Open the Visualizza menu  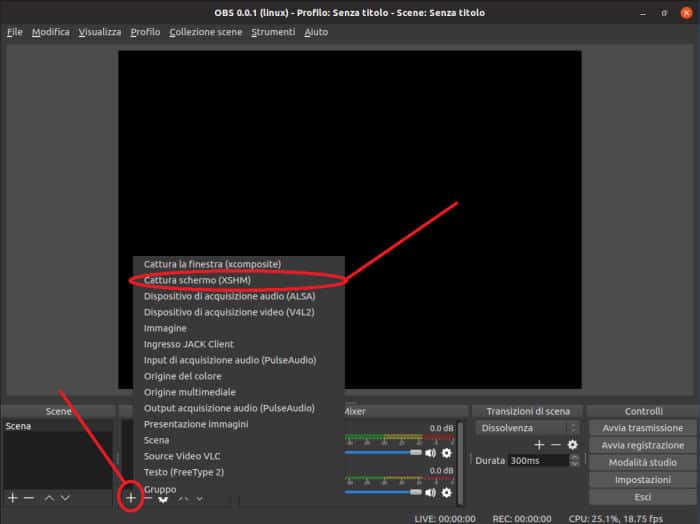point(100,32)
